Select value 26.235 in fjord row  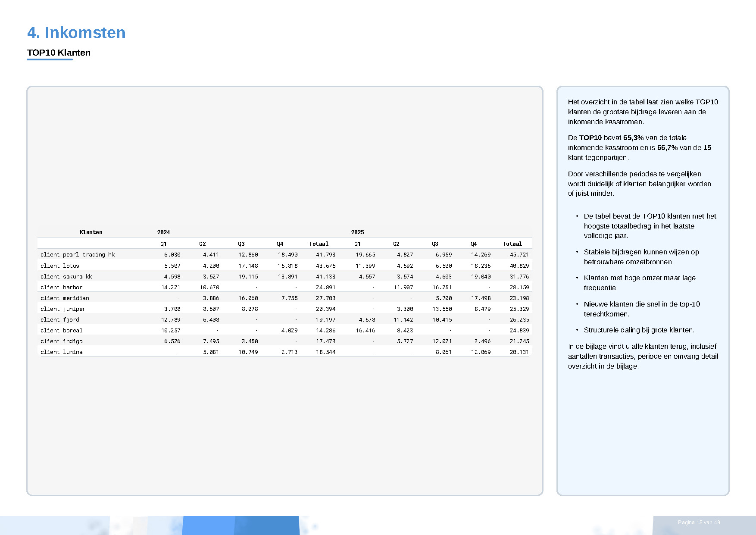click(519, 319)
